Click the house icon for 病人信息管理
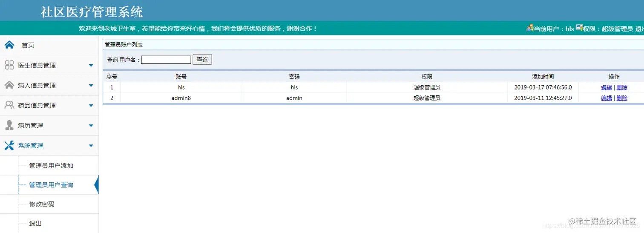 point(9,85)
